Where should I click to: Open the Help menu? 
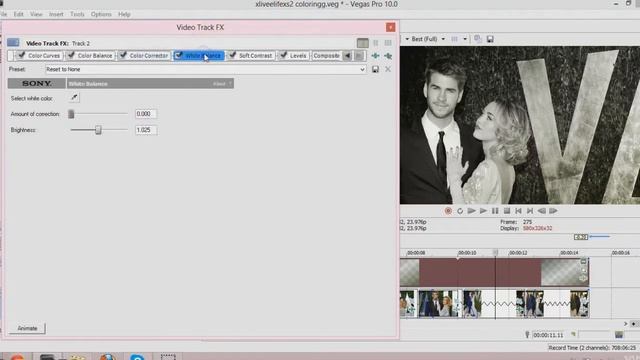[124, 14]
